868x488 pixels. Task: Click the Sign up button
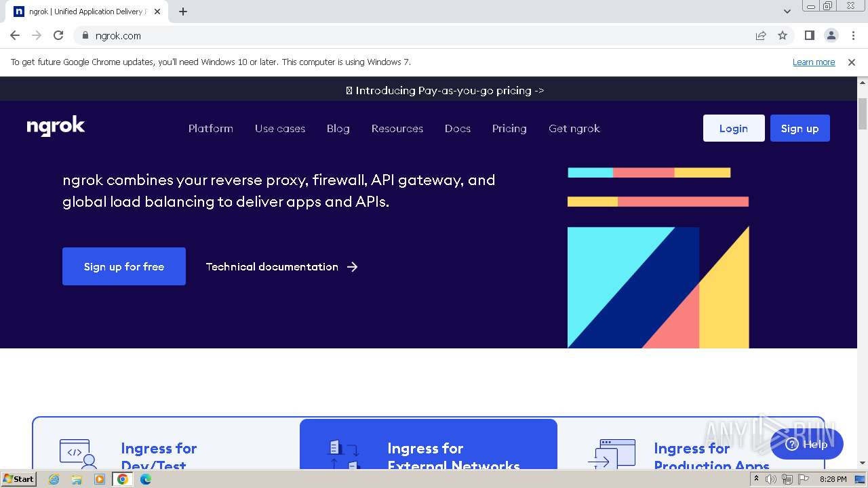[800, 128]
